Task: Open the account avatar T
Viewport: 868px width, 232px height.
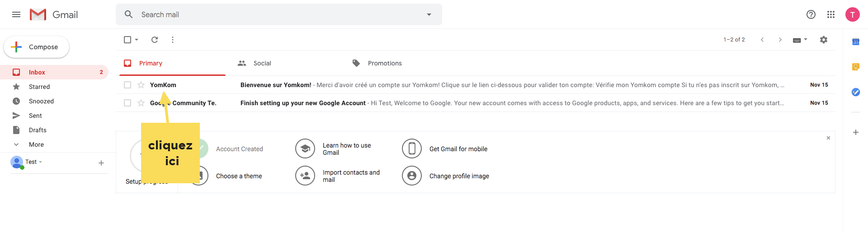Action: (853, 14)
